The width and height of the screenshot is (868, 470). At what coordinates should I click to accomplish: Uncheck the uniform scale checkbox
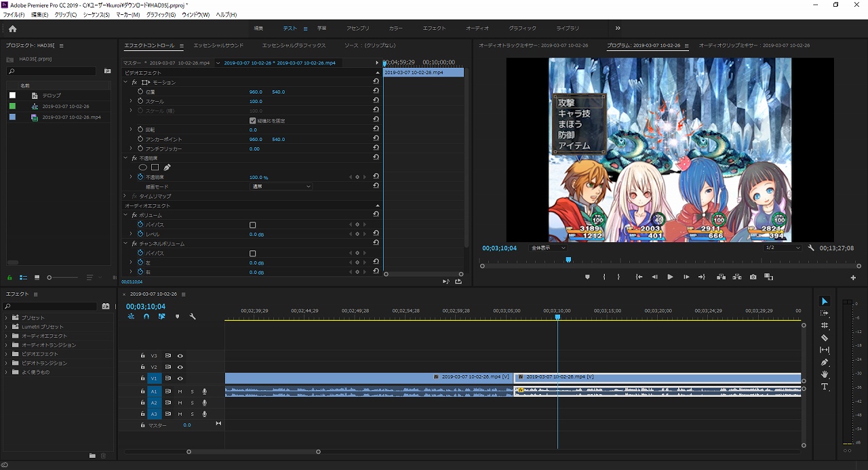point(253,120)
